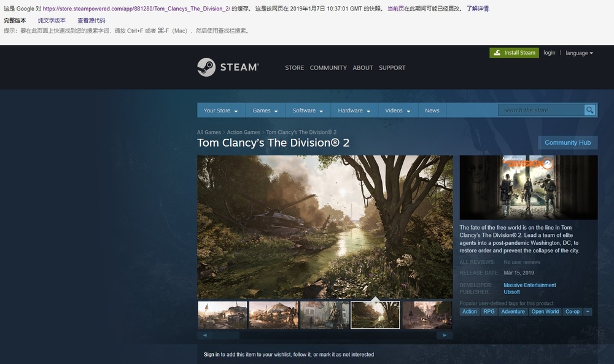
Task: Click the Install Steam button
Action: [x=514, y=53]
